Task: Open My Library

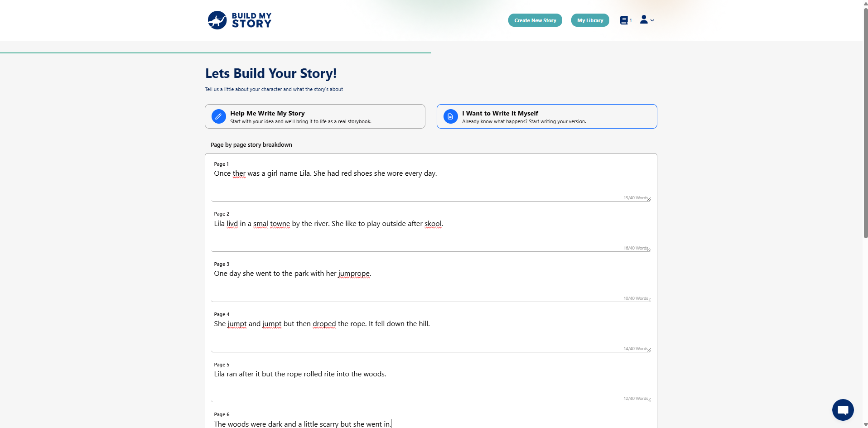Action: (x=590, y=20)
